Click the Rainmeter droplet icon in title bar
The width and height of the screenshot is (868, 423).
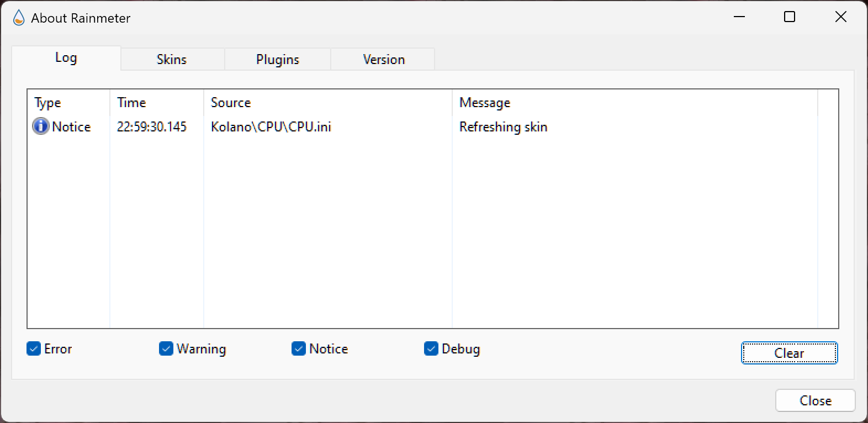point(18,18)
